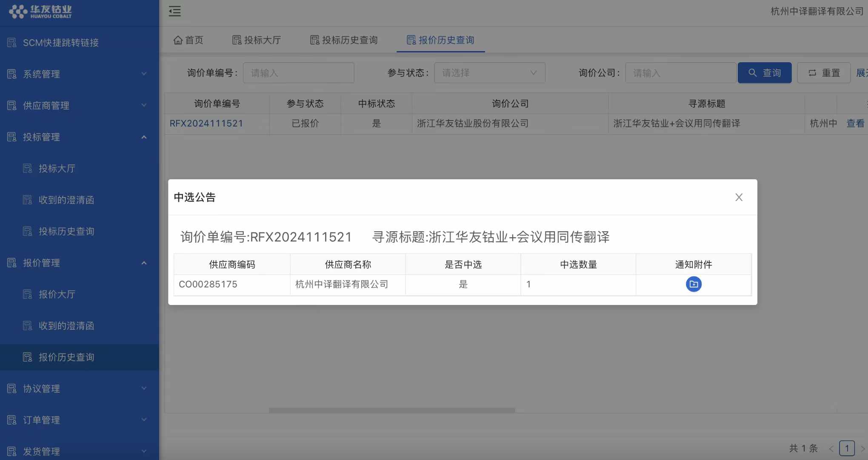
Task: Switch to the 首页 tab
Action: coord(188,40)
